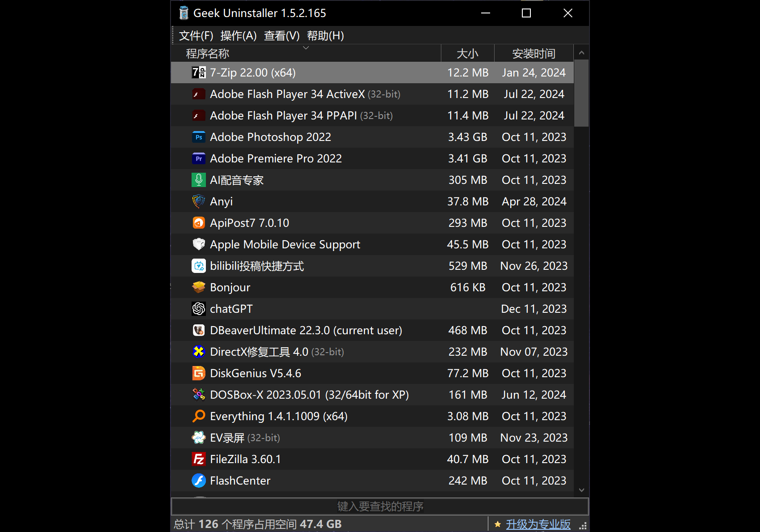Click the Dec 11, 2023 install date

[534, 309]
